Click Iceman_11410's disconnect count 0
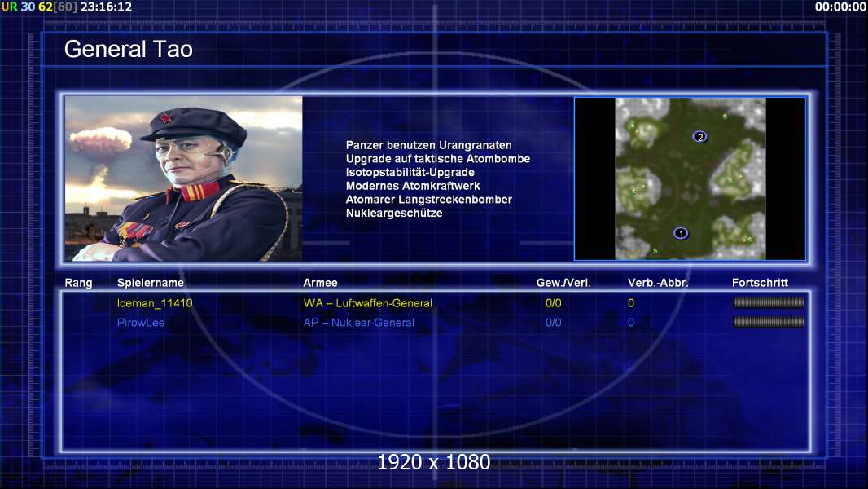The height and width of the screenshot is (489, 868). click(x=631, y=303)
